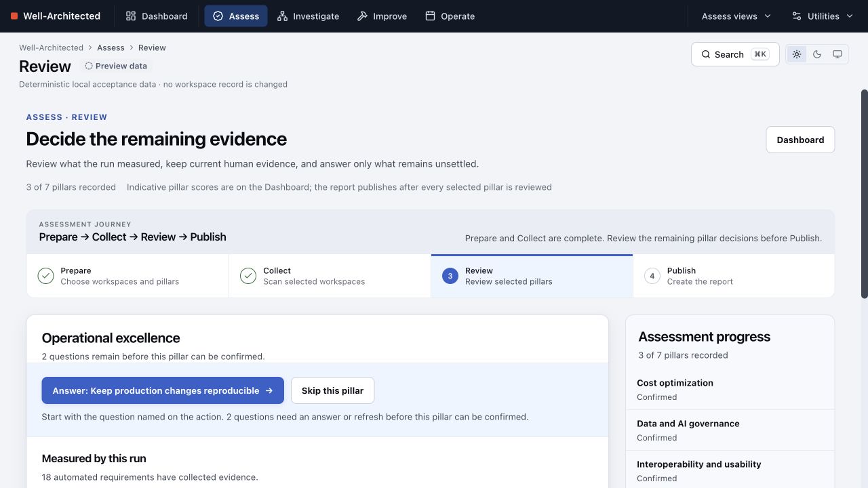Click the Operational excellence heading
Image resolution: width=868 pixels, height=488 pixels.
(111, 338)
